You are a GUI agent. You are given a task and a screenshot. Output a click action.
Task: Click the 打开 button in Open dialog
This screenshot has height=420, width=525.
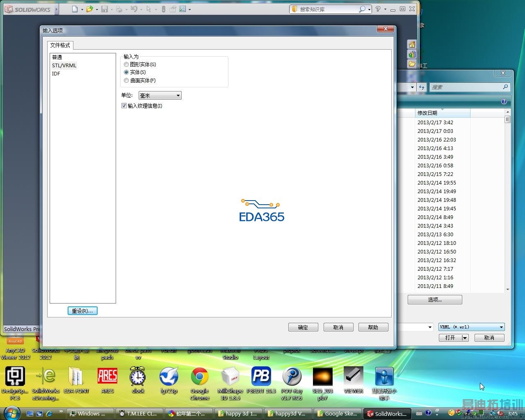point(450,338)
